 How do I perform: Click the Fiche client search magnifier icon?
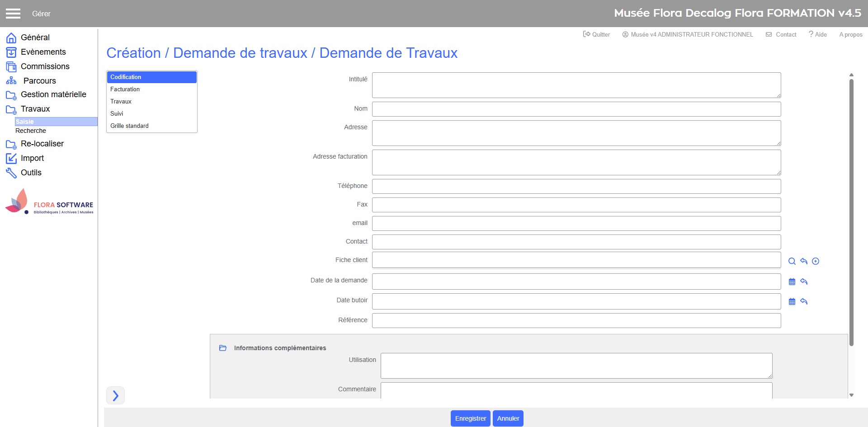point(792,261)
